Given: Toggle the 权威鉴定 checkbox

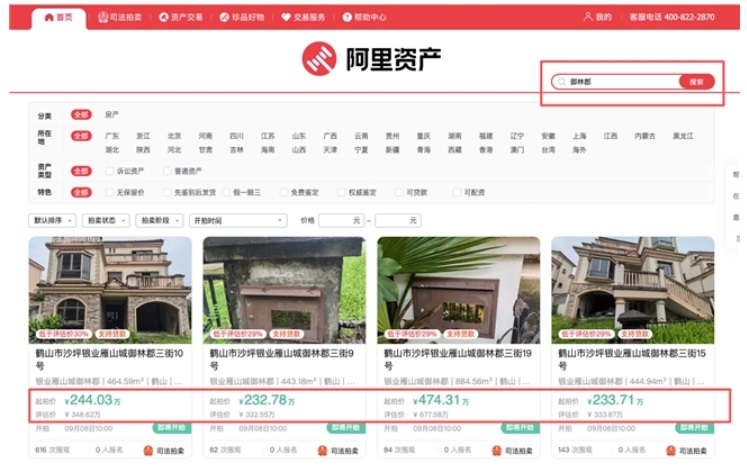Looking at the screenshot, I should [x=342, y=192].
